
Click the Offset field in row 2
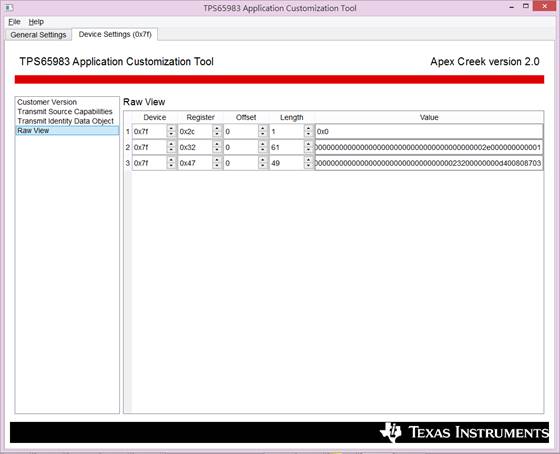[x=241, y=147]
